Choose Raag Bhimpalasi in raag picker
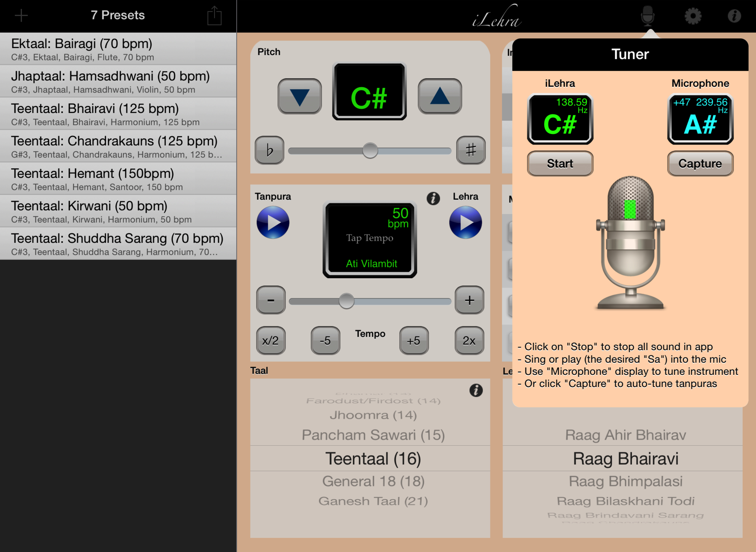756x552 pixels. click(625, 481)
